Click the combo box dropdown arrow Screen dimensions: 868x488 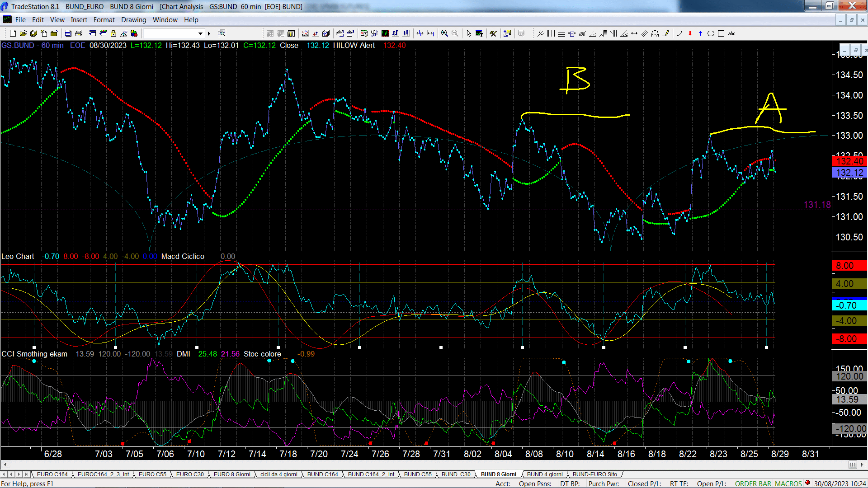click(200, 33)
